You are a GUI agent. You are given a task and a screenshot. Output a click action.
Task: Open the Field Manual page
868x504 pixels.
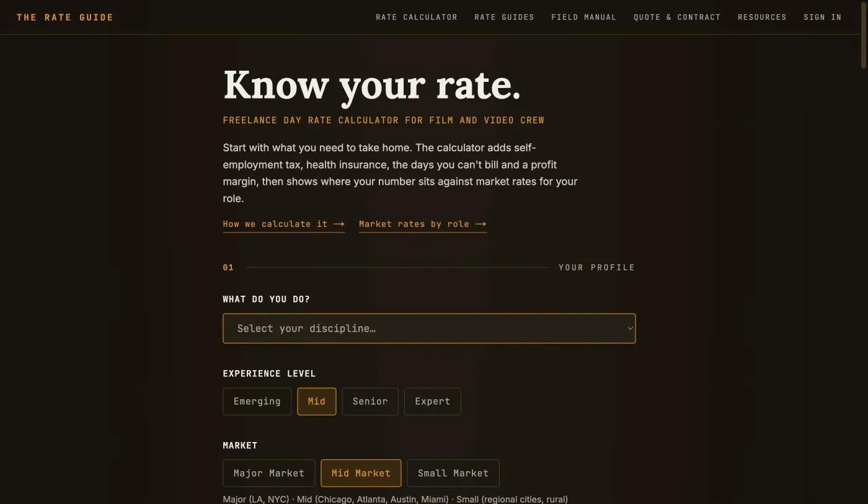pyautogui.click(x=584, y=17)
